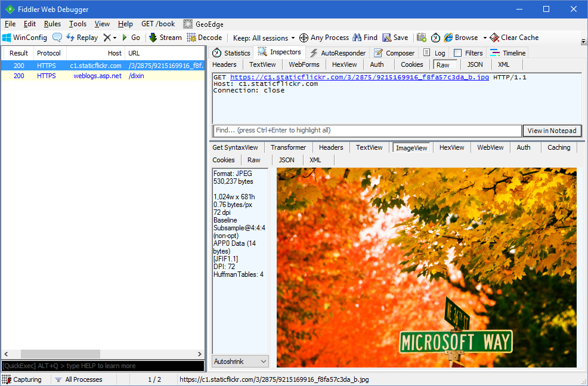Toggle Capturing in the status bar
The height and width of the screenshot is (386, 588).
click(21, 379)
